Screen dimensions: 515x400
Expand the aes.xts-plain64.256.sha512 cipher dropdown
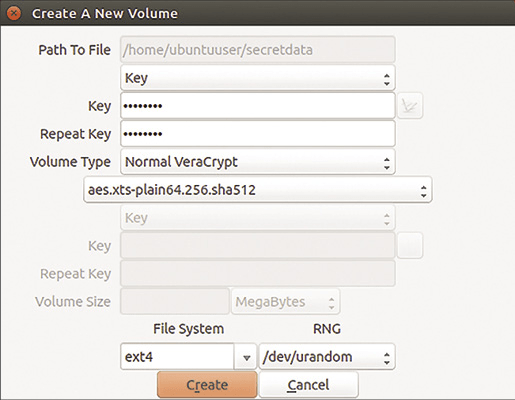[x=258, y=190]
